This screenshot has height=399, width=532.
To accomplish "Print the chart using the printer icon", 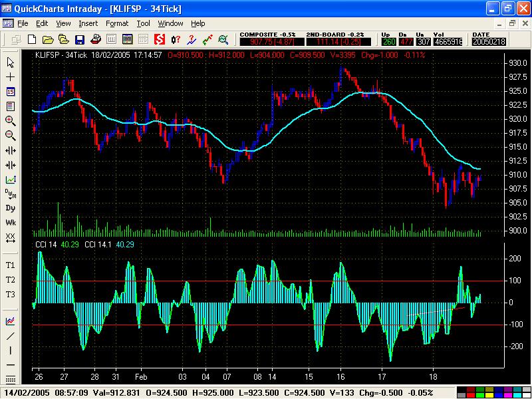I will (96, 39).
